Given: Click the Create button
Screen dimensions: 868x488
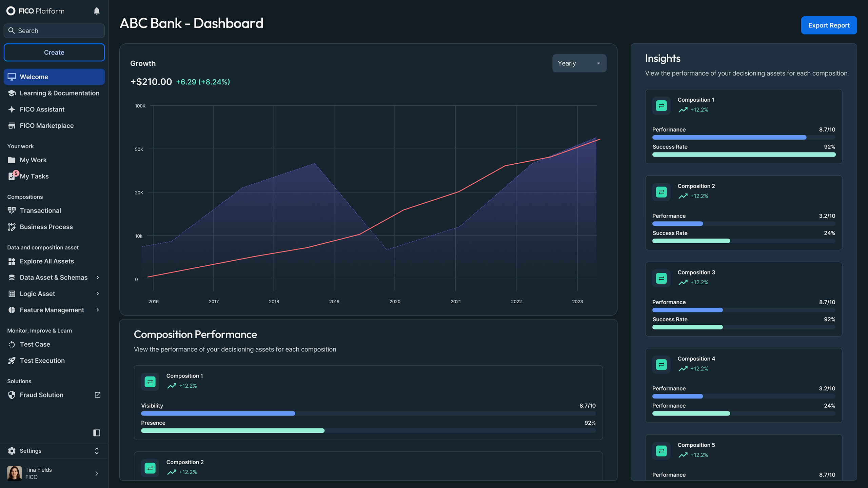Looking at the screenshot, I should click(54, 53).
